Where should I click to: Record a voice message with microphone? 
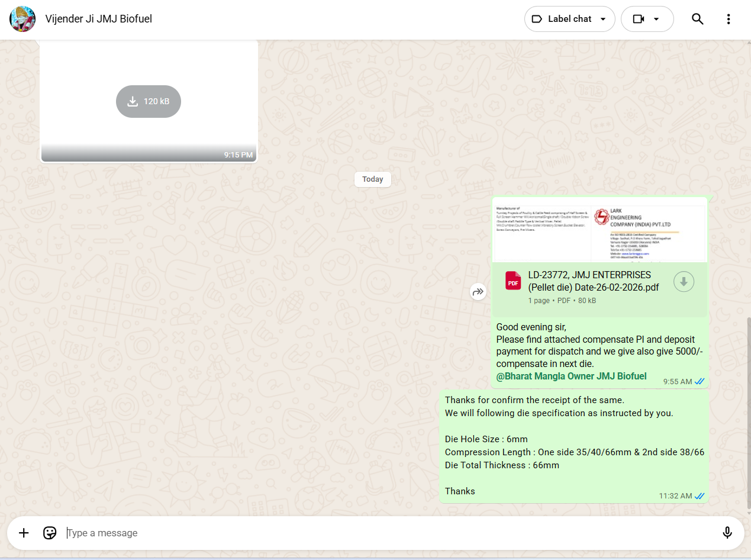point(727,533)
